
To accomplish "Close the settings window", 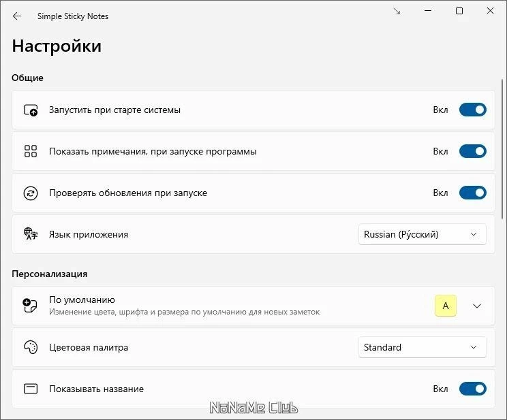I will point(490,11).
